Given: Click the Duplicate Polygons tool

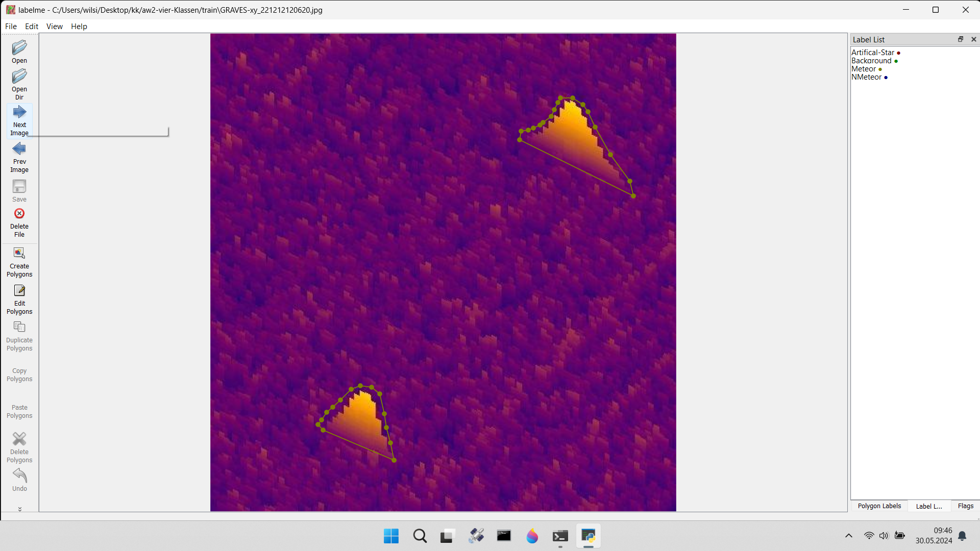Looking at the screenshot, I should (x=19, y=336).
